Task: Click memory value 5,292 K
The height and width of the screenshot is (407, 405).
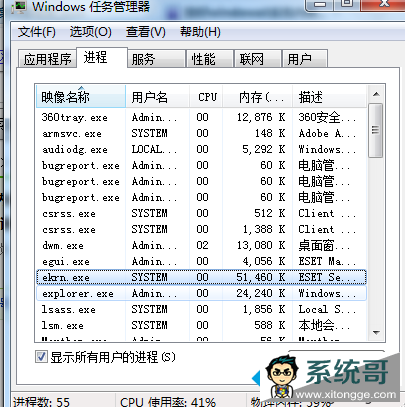Action: coord(264,149)
